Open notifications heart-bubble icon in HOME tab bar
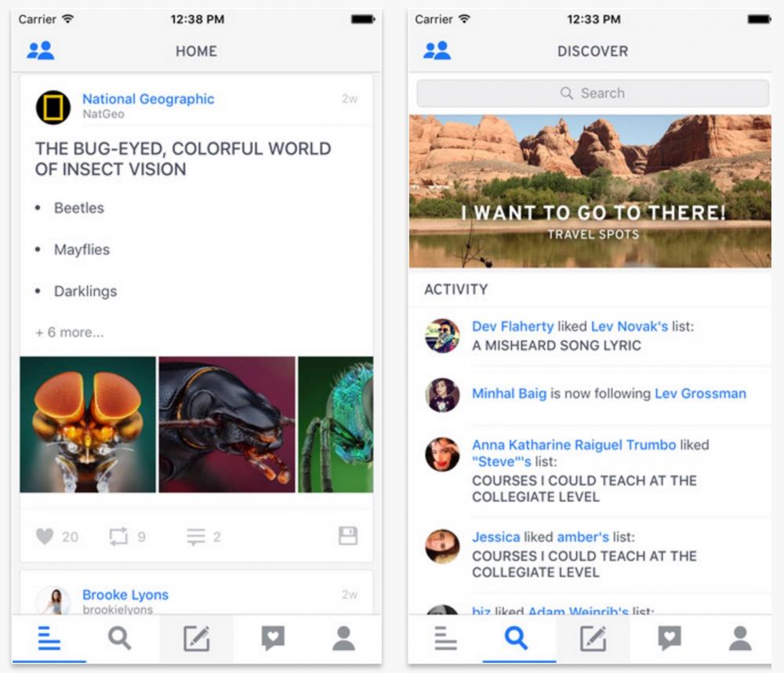The image size is (784, 673). click(x=272, y=638)
